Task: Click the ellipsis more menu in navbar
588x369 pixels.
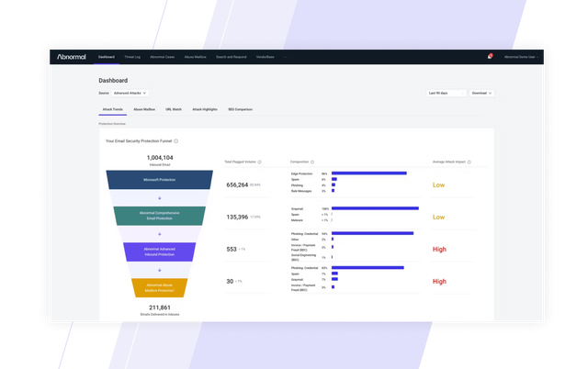Action: 285,57
